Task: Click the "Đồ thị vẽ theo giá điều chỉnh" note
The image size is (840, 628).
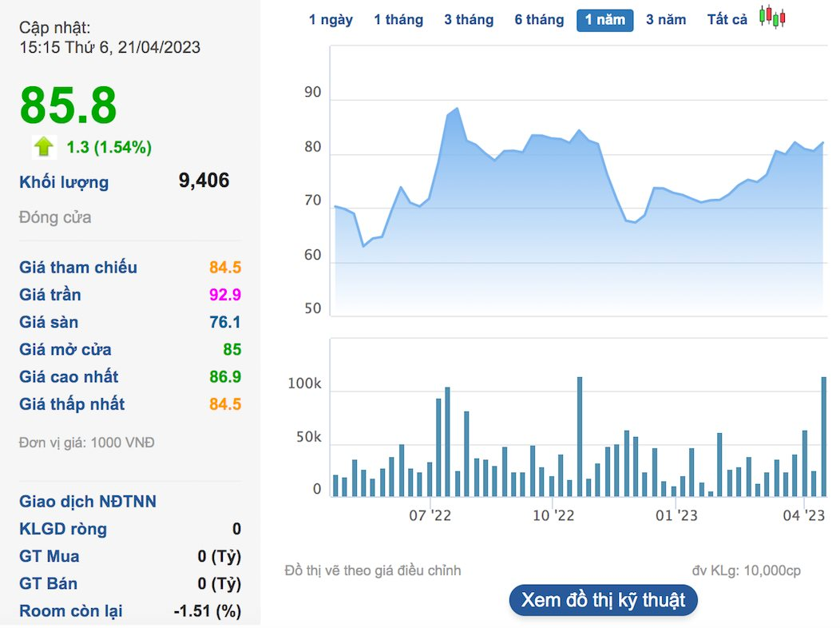Action: pyautogui.click(x=373, y=570)
